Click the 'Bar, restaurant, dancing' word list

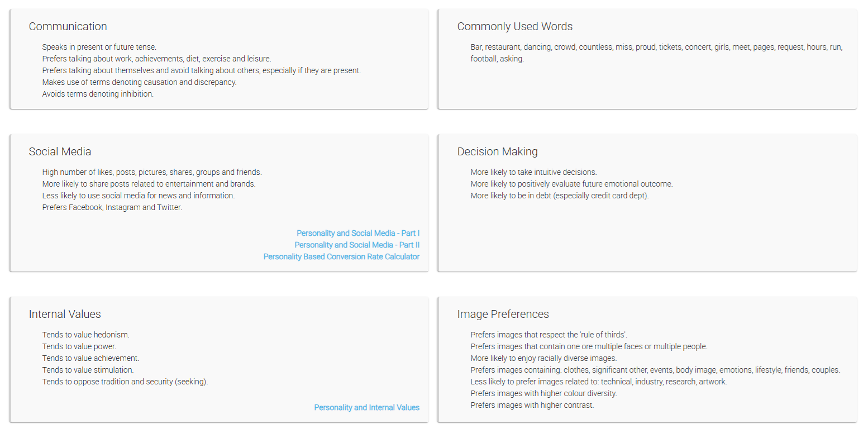point(656,53)
